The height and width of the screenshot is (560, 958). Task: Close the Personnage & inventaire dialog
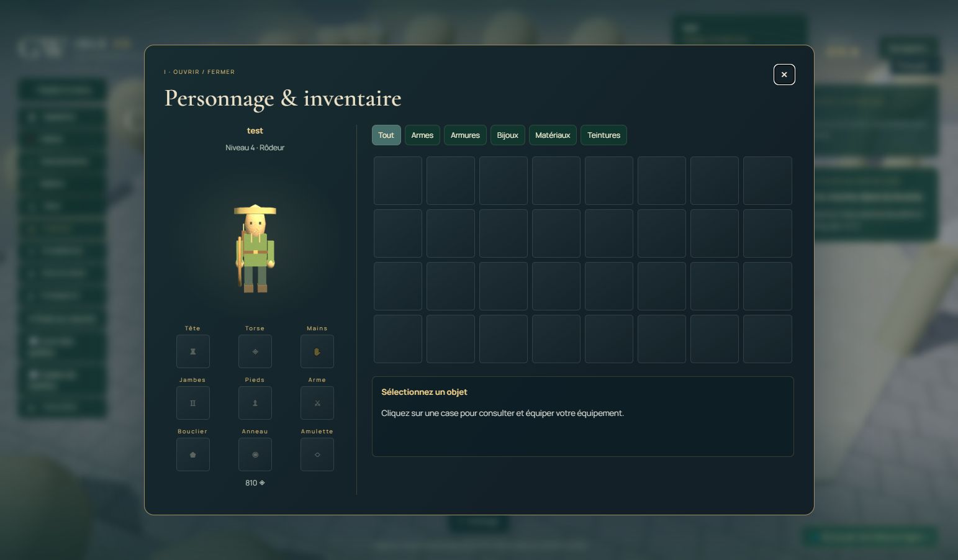point(784,75)
